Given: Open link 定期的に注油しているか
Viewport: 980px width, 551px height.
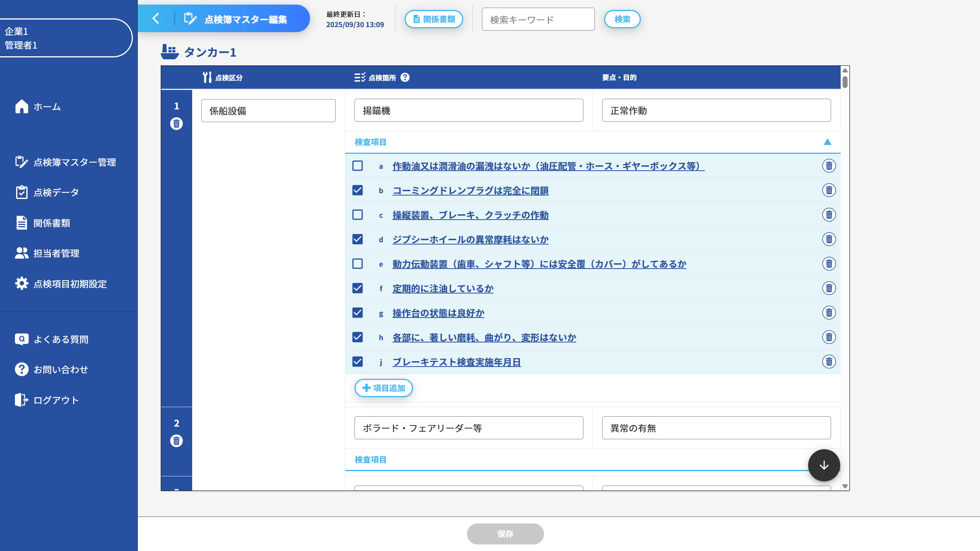Looking at the screenshot, I should tap(443, 289).
